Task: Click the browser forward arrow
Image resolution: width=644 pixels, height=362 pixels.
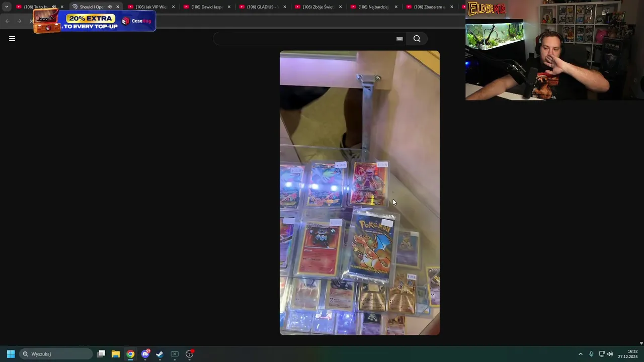Action: (19, 21)
